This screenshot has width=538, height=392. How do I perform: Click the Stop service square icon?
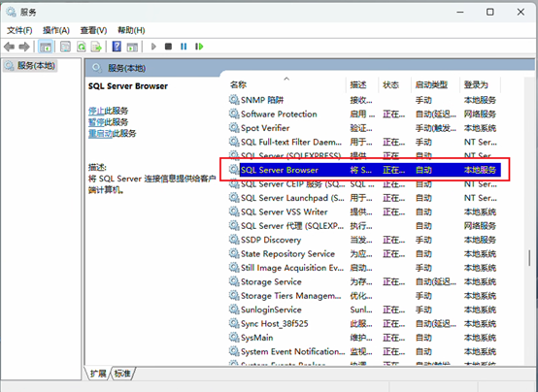coord(168,47)
